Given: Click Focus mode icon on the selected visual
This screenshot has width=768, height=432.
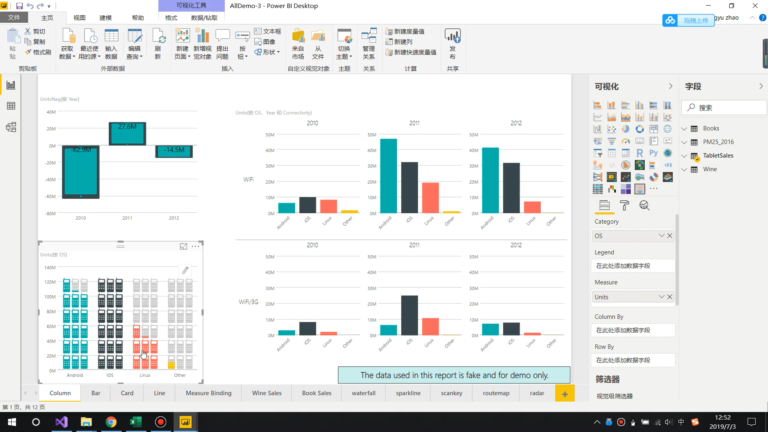Looking at the screenshot, I should coord(183,246).
